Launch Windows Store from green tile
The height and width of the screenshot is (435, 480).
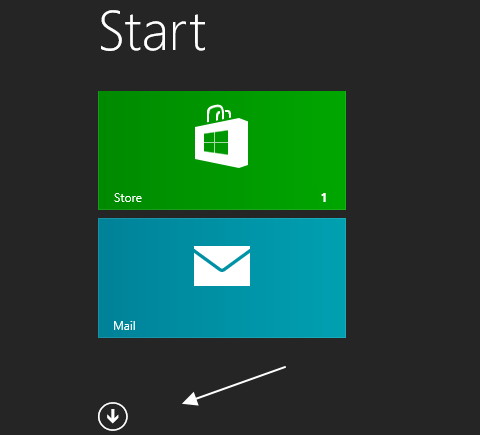[x=222, y=150]
